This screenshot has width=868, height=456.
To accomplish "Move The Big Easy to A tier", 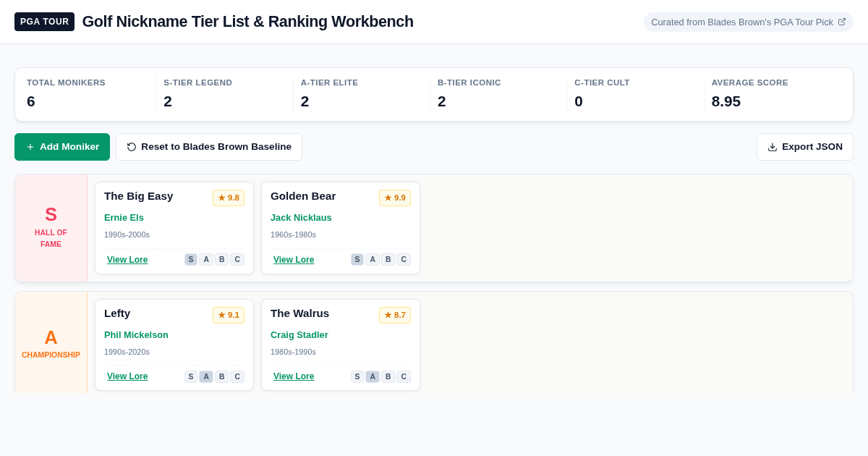I will [206, 259].
